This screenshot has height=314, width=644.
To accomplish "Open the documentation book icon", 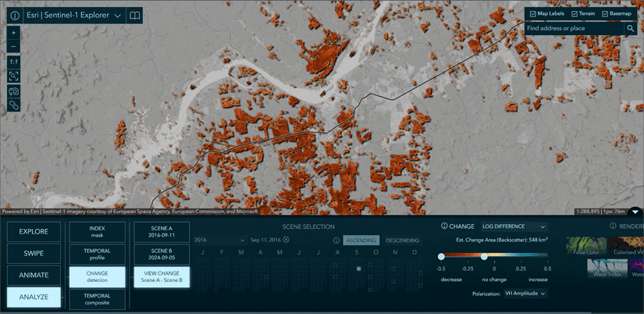I will [134, 16].
